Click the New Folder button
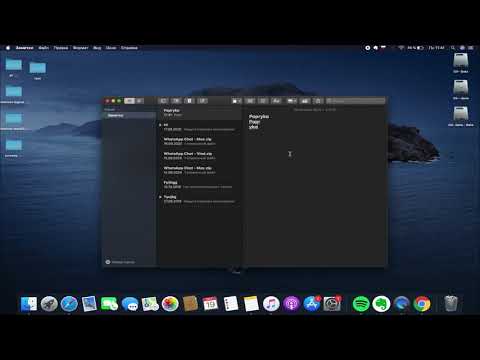Viewport: 480px width, 360px height. pyautogui.click(x=120, y=262)
